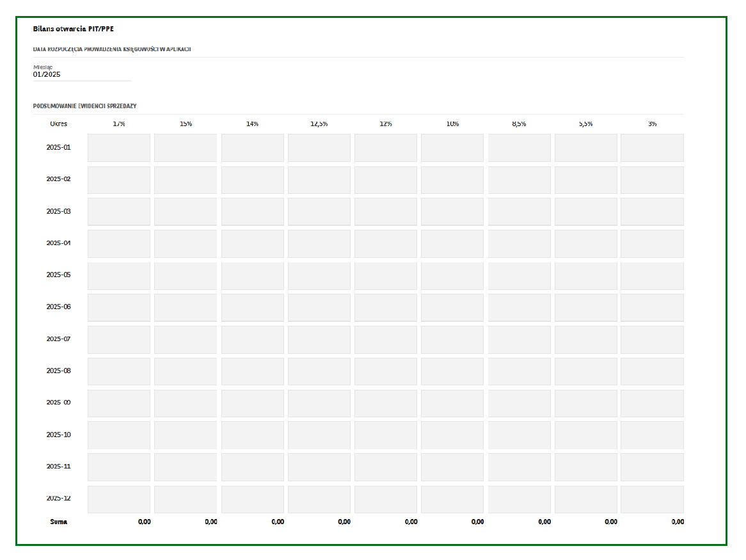Click the 17% column header
The width and height of the screenshot is (746, 560).
[119, 124]
